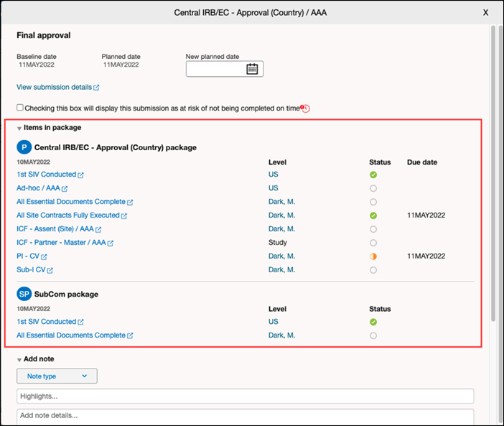This screenshot has width=504, height=426.
Task: Click green status icon for SubCom 1st SIV Conducted
Action: tap(373, 322)
